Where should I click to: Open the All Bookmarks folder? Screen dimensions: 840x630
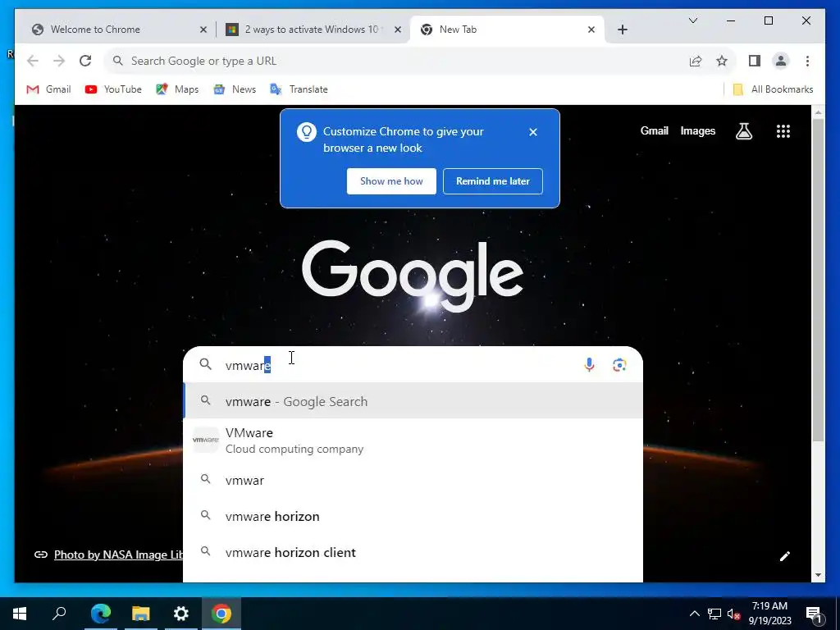773,89
